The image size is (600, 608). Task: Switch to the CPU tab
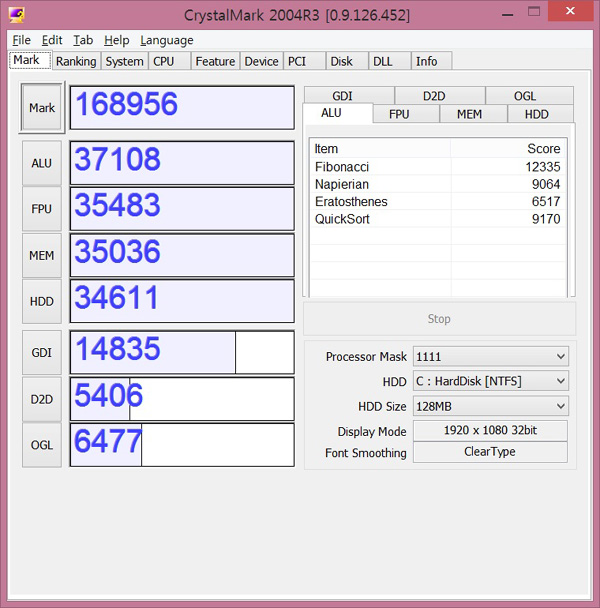click(169, 61)
